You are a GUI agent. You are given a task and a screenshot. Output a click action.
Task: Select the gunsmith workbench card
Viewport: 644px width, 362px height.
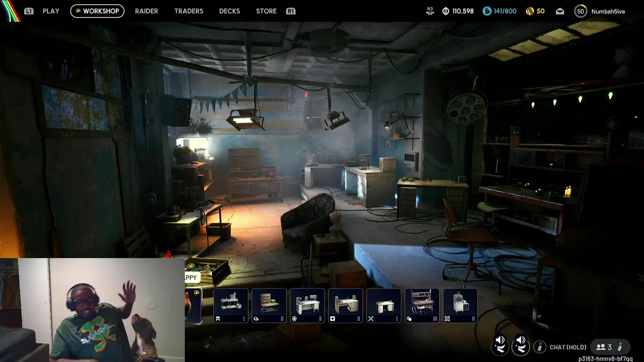coord(269,306)
